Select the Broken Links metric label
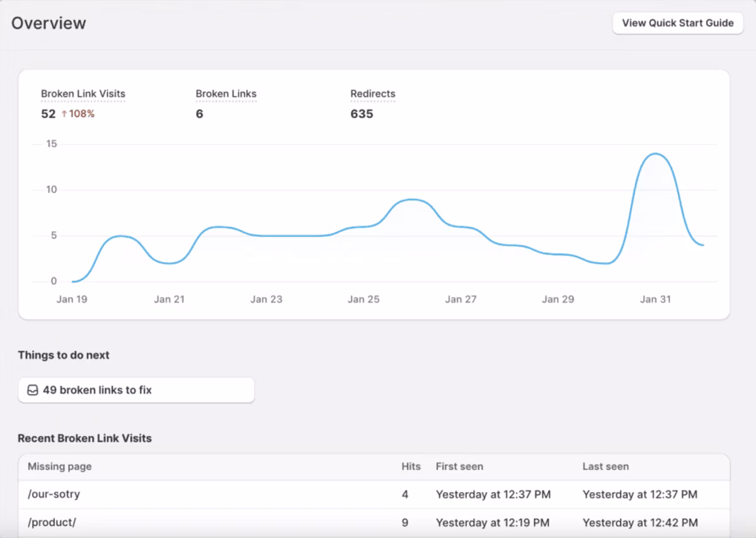Viewport: 756px width, 538px height. click(226, 94)
